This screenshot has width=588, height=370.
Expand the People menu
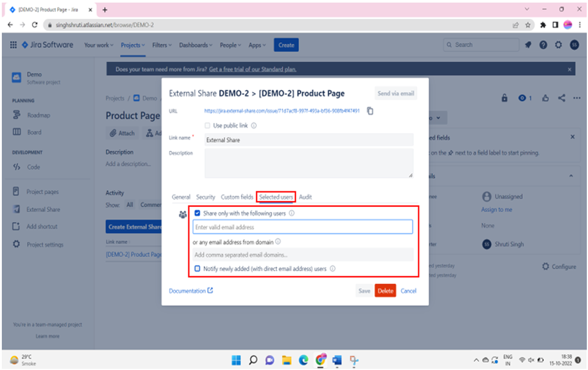click(x=230, y=45)
